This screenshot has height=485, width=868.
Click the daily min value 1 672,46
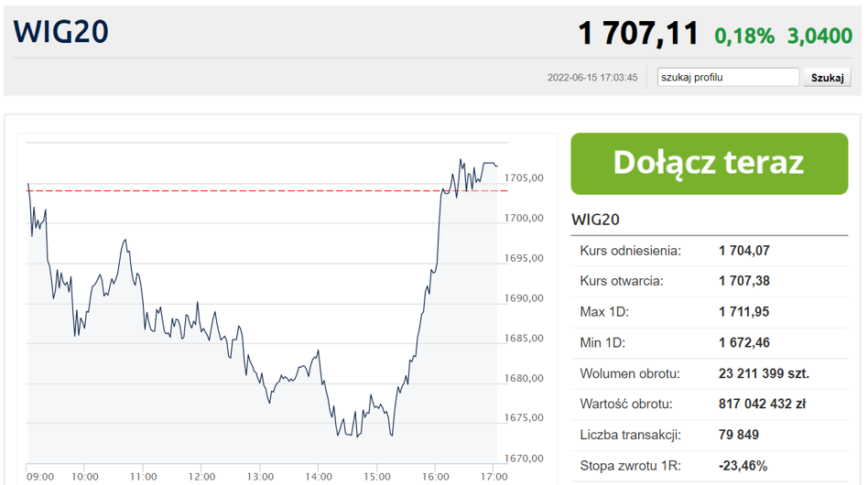[744, 343]
